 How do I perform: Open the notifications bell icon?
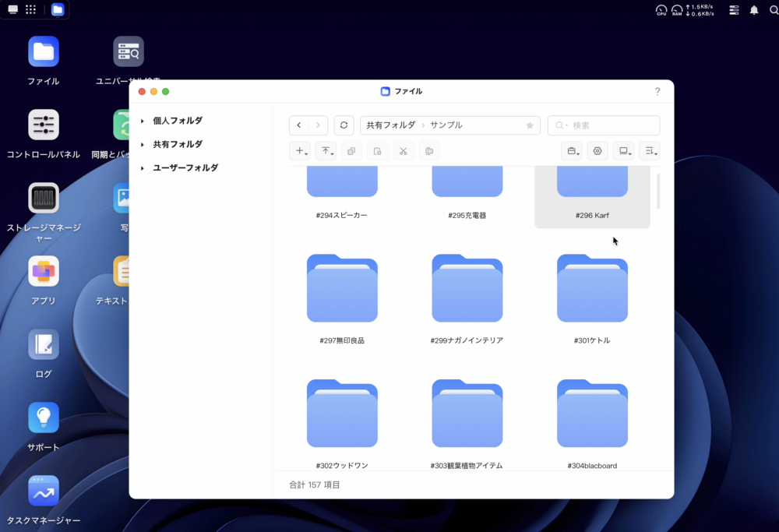[x=754, y=10]
